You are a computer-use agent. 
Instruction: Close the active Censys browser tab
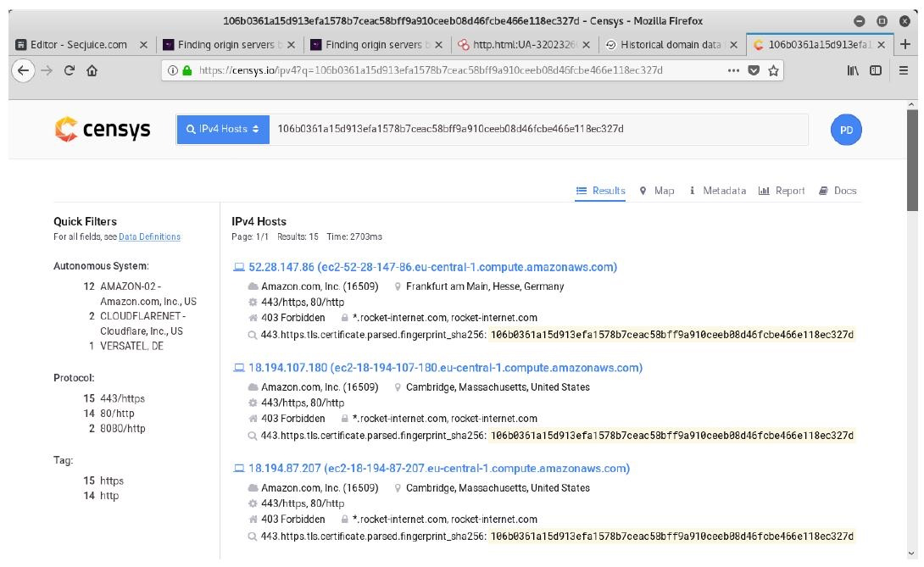click(x=881, y=45)
